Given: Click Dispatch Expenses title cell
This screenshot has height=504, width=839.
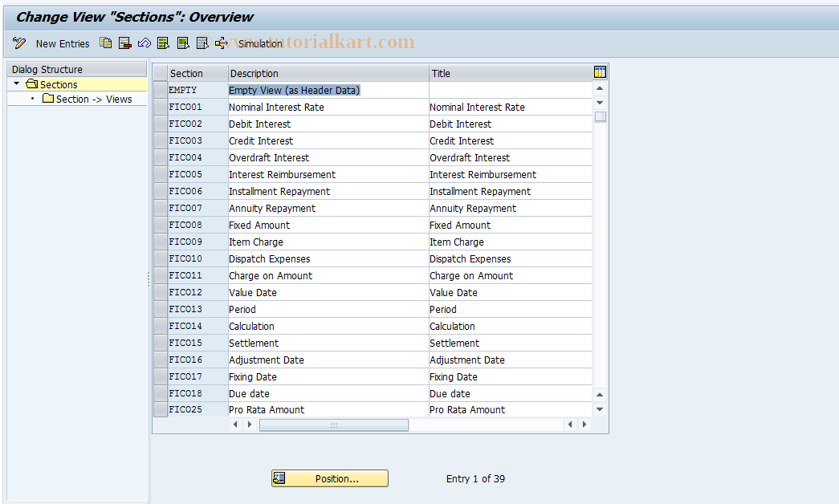Looking at the screenshot, I should point(511,258).
